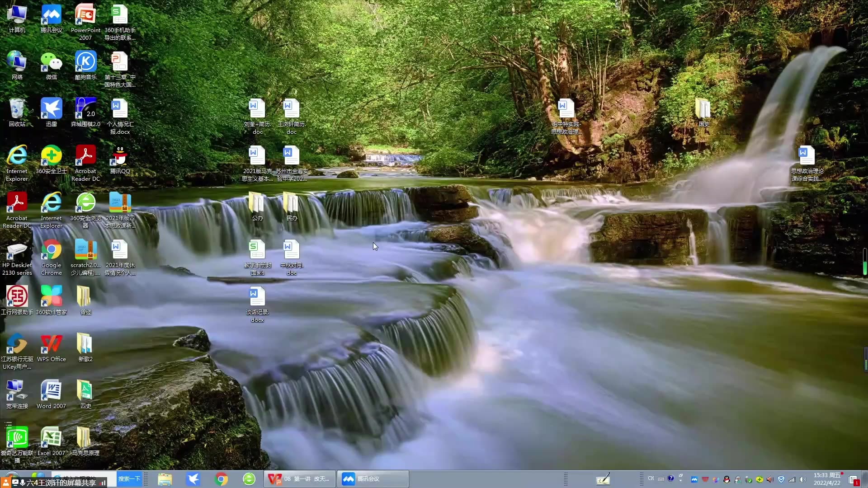The image size is (868, 488).
Task: Launch 360软件管家 desktop shortcut
Action: coord(52,301)
